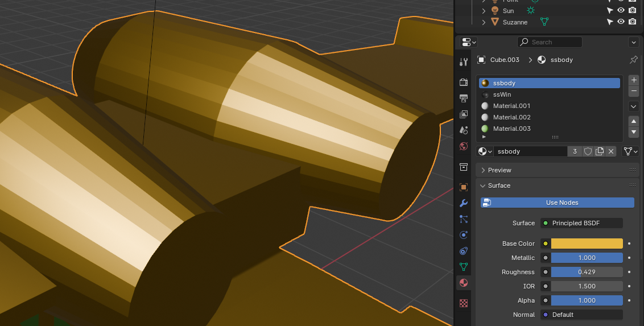The height and width of the screenshot is (326, 644).
Task: Select the Material.003 slot
Action: click(x=550, y=129)
